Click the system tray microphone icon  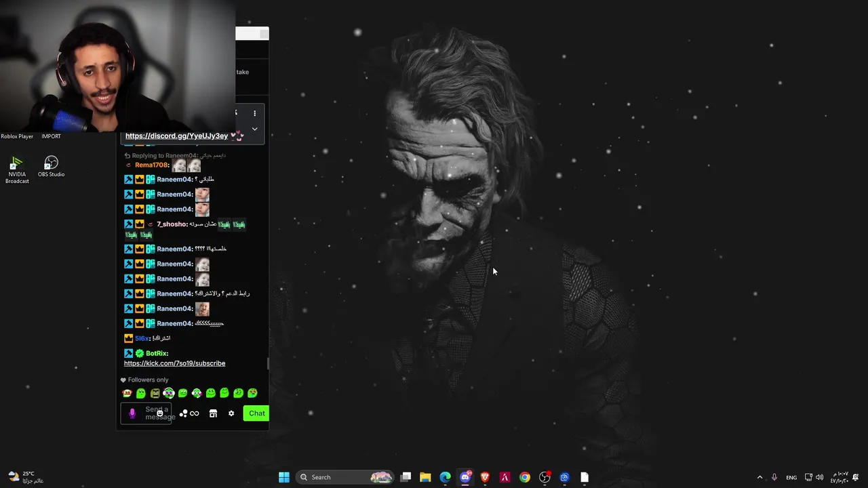(774, 477)
